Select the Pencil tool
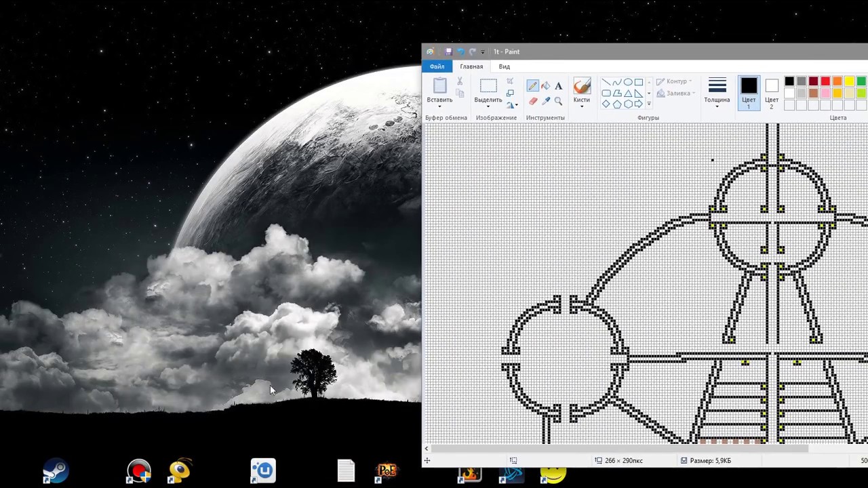 pyautogui.click(x=532, y=86)
